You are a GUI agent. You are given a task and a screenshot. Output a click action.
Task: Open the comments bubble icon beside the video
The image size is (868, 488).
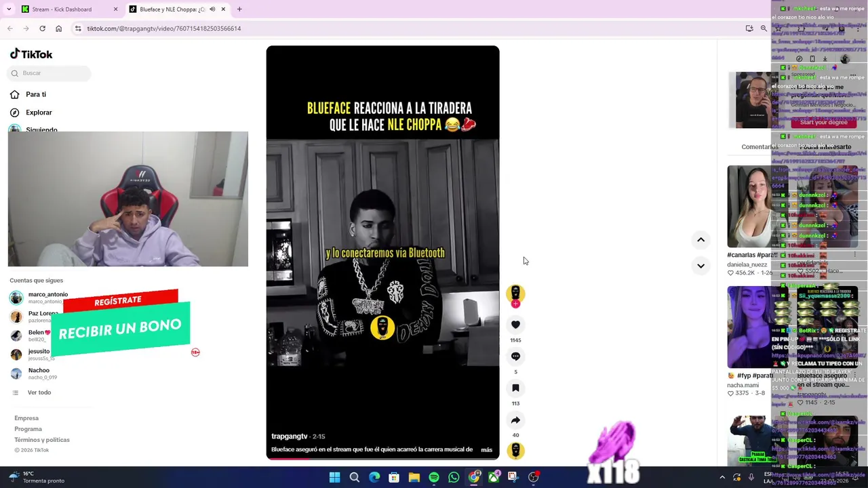tap(515, 357)
